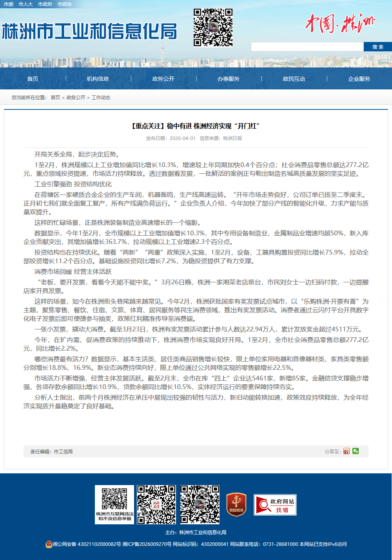Click the 市人大 top bar link
The image size is (392, 560).
[x=25, y=4]
